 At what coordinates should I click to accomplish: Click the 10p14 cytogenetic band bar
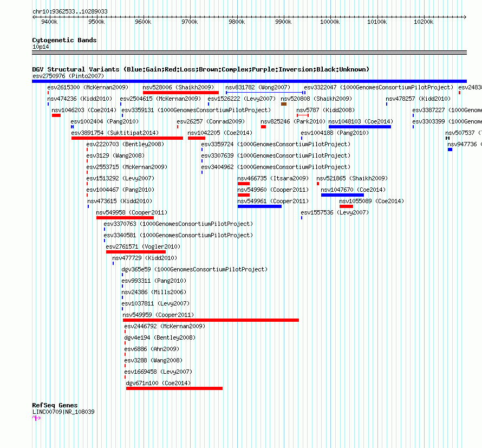[249, 53]
